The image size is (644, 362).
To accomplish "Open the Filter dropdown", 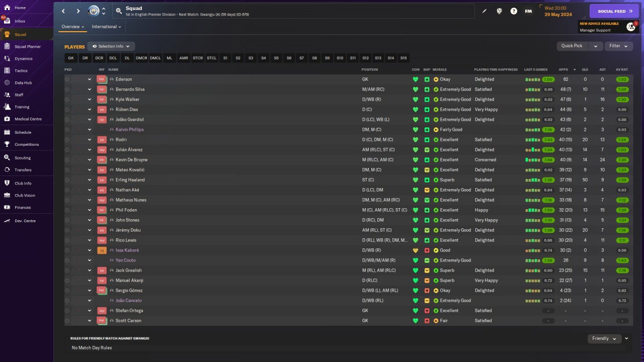I will tap(619, 46).
